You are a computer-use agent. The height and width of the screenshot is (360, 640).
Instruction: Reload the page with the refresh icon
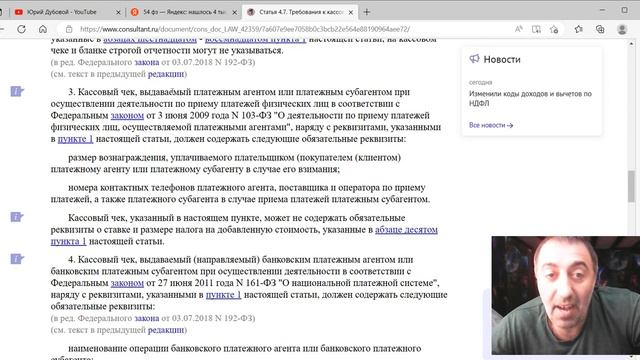click(x=22, y=29)
